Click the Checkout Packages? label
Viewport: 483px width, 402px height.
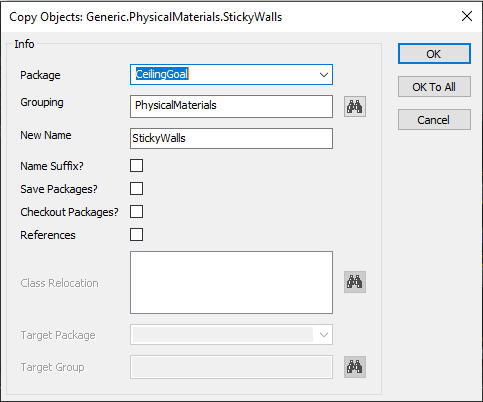click(x=69, y=212)
